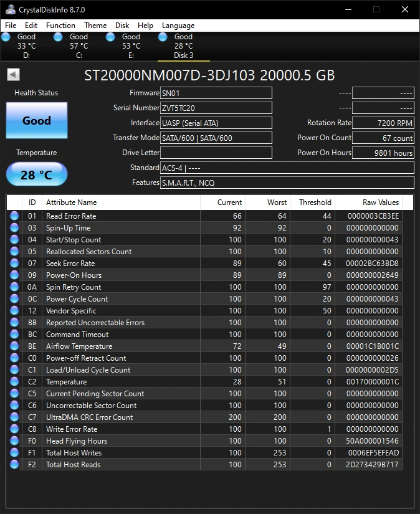Click the ID column header

(x=32, y=202)
